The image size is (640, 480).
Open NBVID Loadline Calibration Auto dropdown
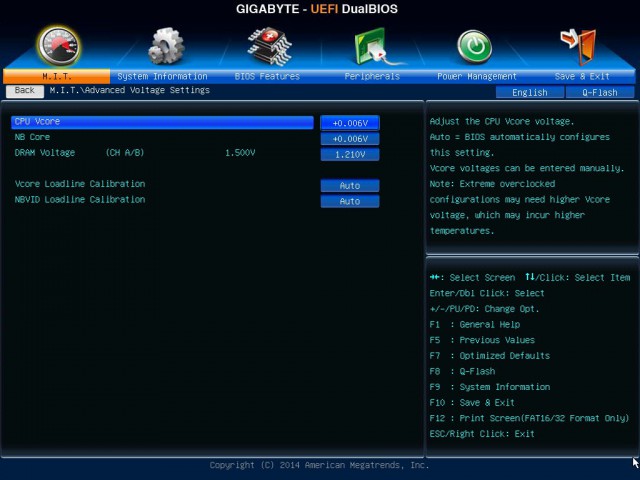pyautogui.click(x=350, y=201)
